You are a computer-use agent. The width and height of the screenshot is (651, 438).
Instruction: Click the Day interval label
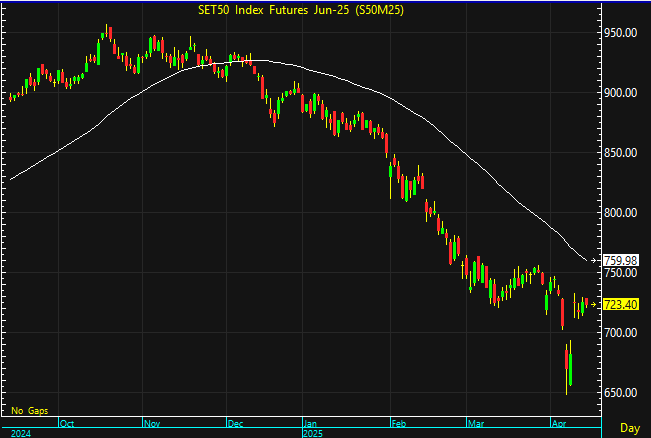coord(630,428)
